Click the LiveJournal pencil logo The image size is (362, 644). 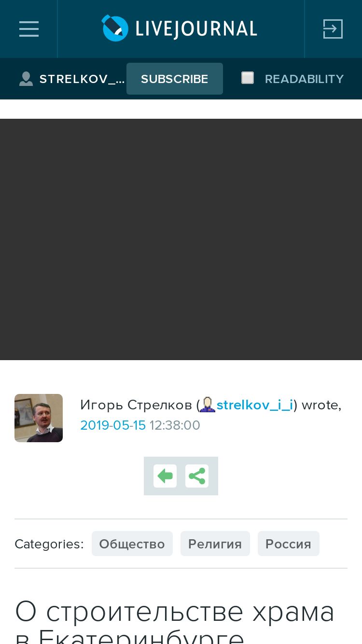pyautogui.click(x=115, y=28)
